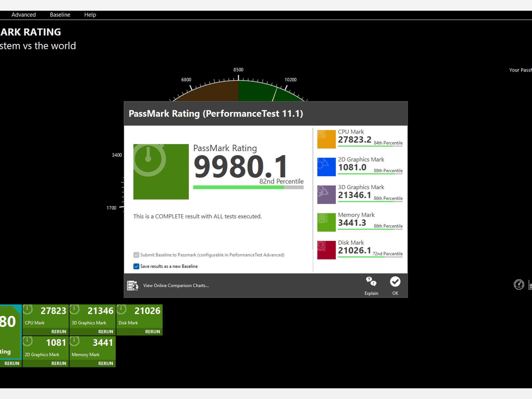The height and width of the screenshot is (399, 532).
Task: Select the Memory Mark 3441 tile
Action: 92,351
